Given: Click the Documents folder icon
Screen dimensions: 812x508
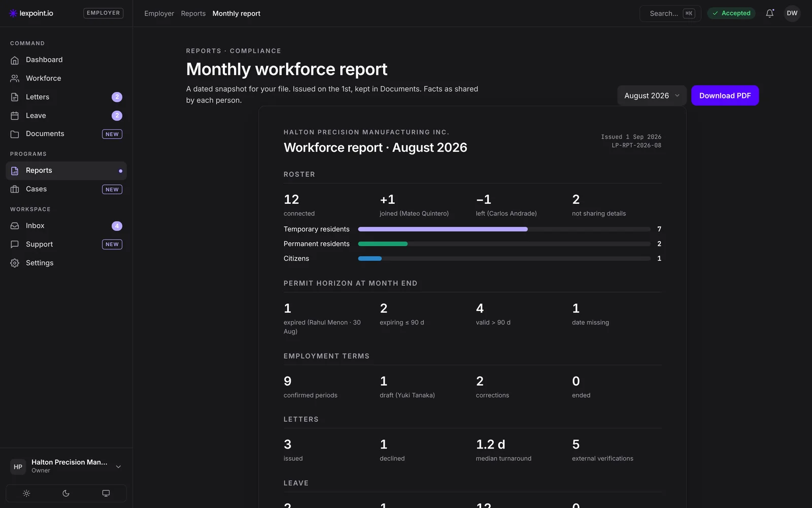Looking at the screenshot, I should pyautogui.click(x=15, y=134).
